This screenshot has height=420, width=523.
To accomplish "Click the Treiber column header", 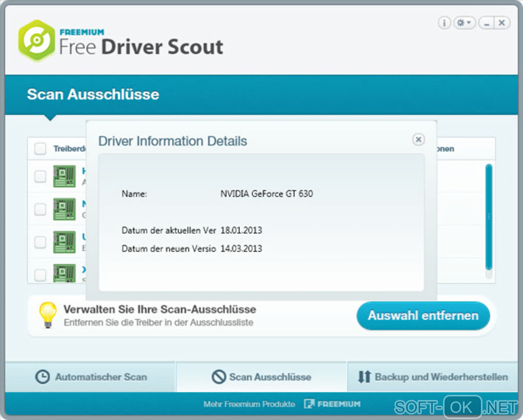I will (x=69, y=149).
